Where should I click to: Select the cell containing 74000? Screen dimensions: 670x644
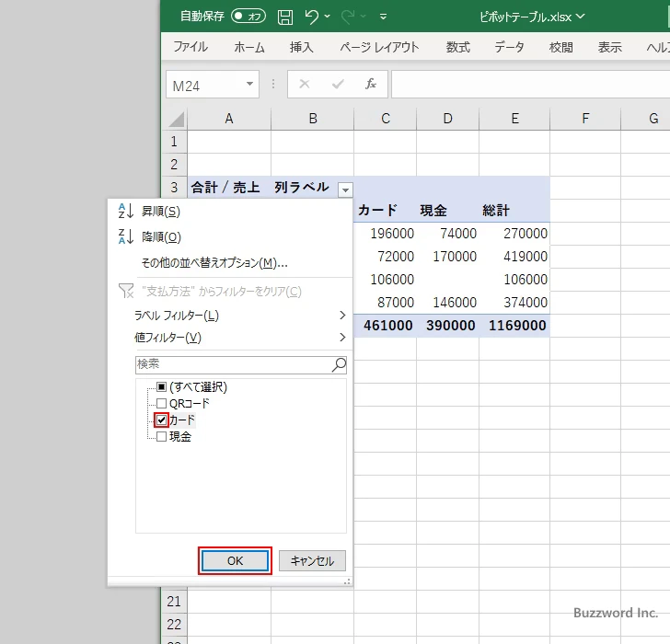coord(448,234)
